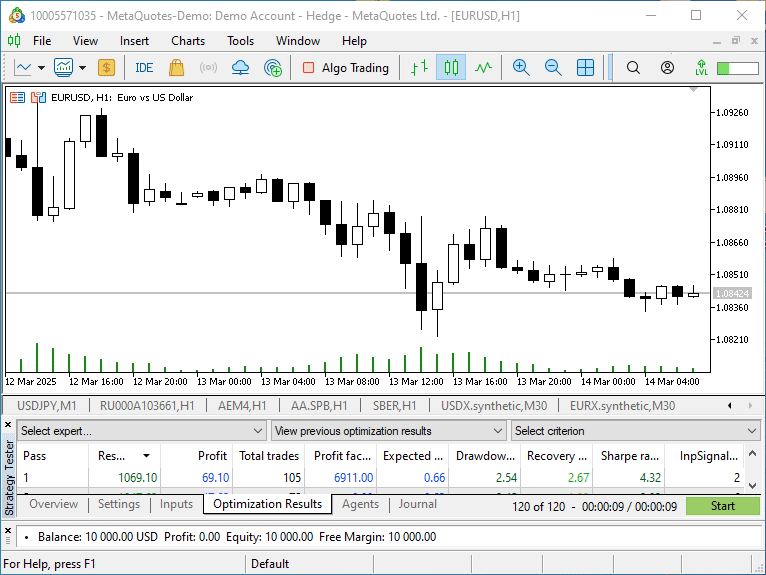Click the green Start button
The height and width of the screenshot is (575, 766).
(x=723, y=506)
